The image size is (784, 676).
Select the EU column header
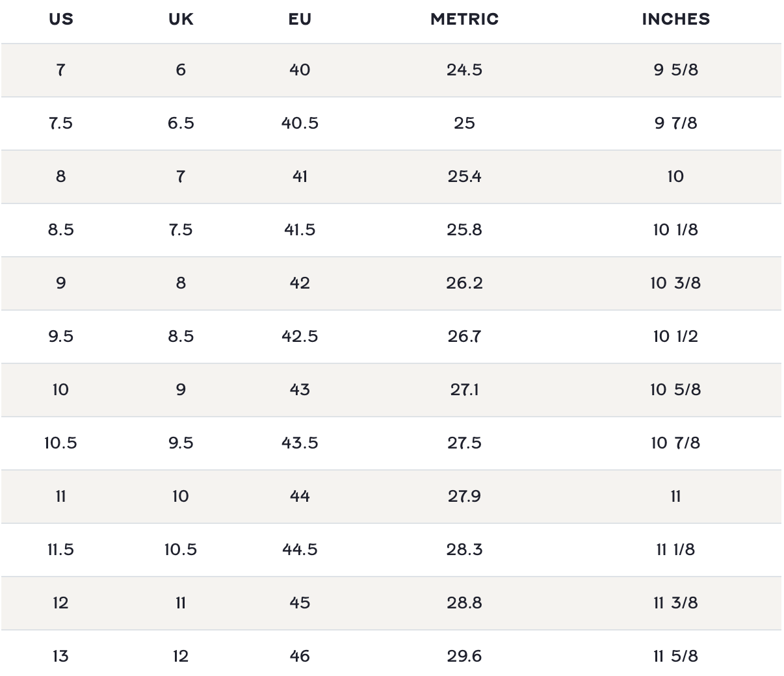coord(300,19)
